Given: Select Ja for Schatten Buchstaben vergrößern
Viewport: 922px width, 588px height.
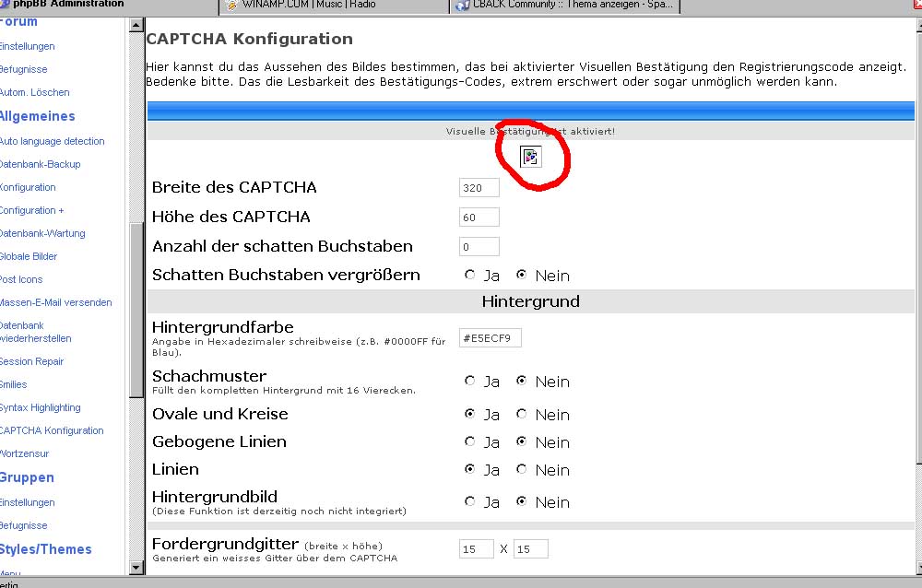Looking at the screenshot, I should [x=470, y=275].
